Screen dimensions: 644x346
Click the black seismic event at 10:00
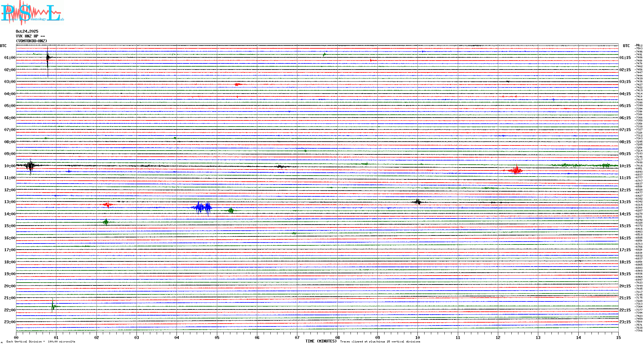pos(30,166)
